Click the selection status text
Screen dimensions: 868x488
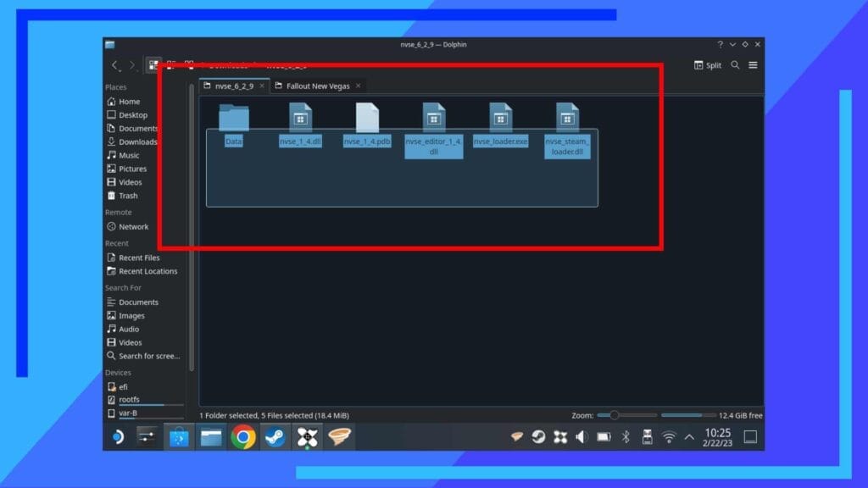(x=274, y=415)
